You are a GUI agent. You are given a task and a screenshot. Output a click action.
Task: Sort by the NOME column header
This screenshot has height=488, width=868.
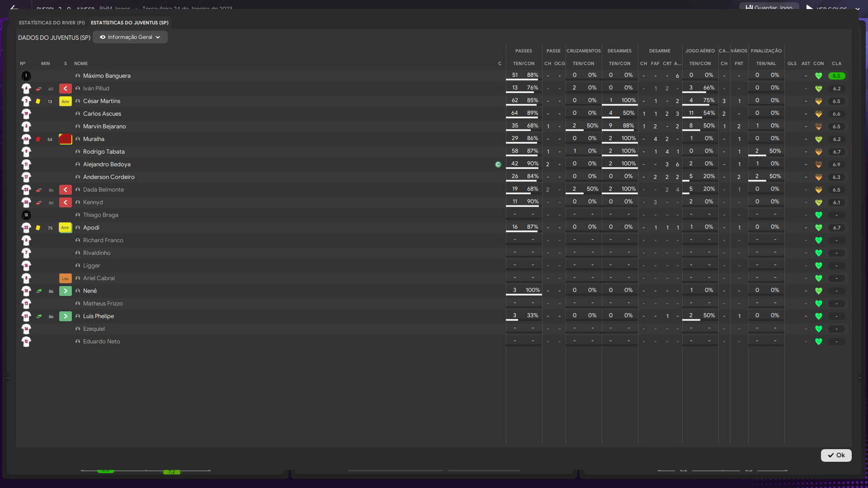point(81,64)
